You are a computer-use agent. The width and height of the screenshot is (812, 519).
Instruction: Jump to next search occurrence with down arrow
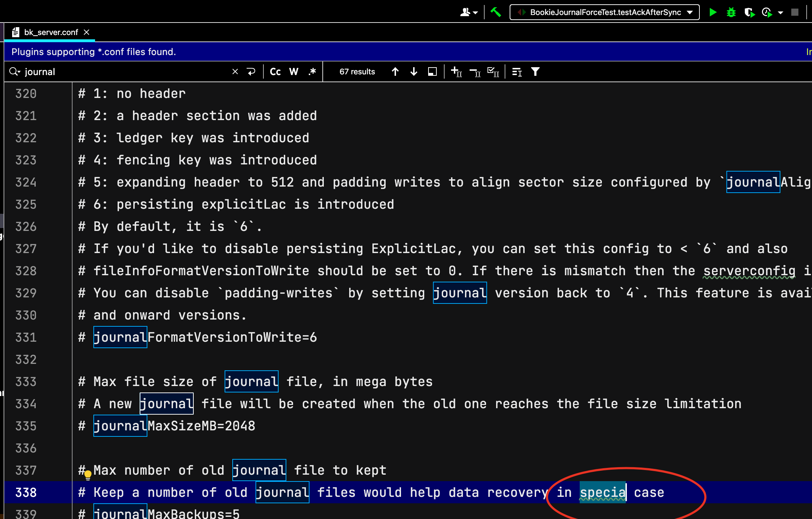[x=414, y=72]
